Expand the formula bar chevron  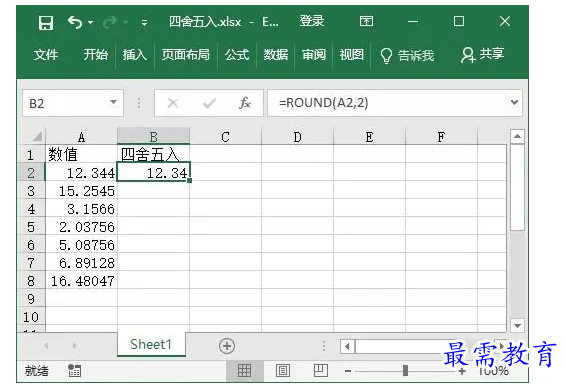515,102
